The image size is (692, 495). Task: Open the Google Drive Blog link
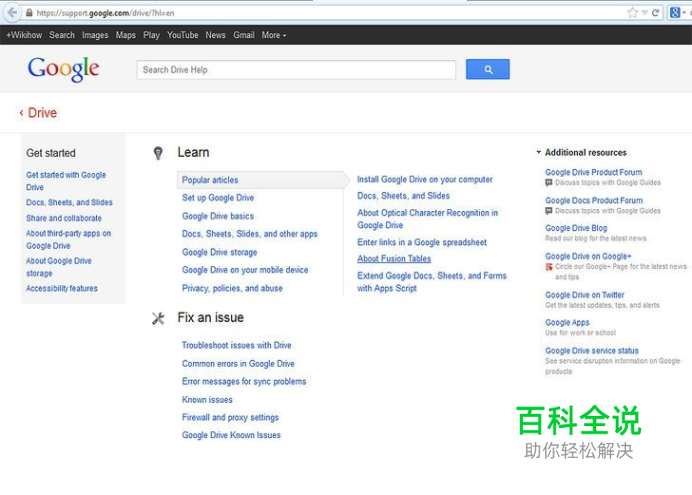click(x=576, y=228)
